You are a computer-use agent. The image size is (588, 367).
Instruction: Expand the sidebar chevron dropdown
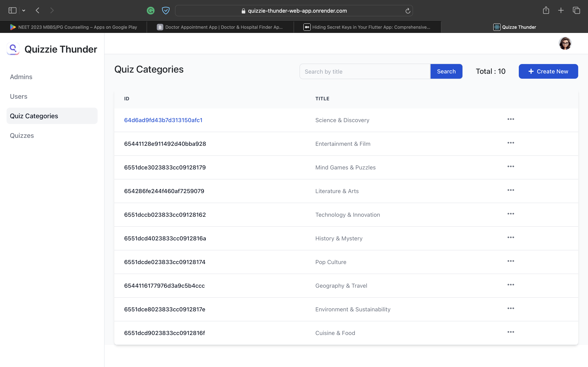23,10
